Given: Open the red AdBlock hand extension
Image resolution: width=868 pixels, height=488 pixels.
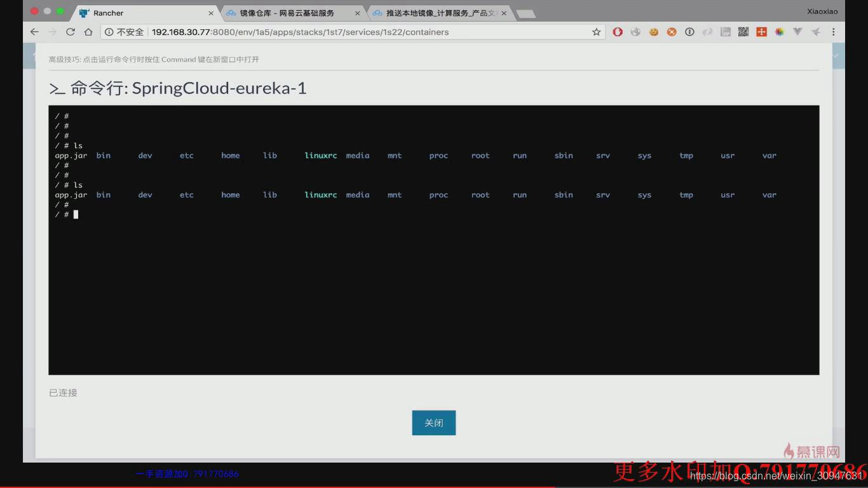Looking at the screenshot, I should (618, 32).
